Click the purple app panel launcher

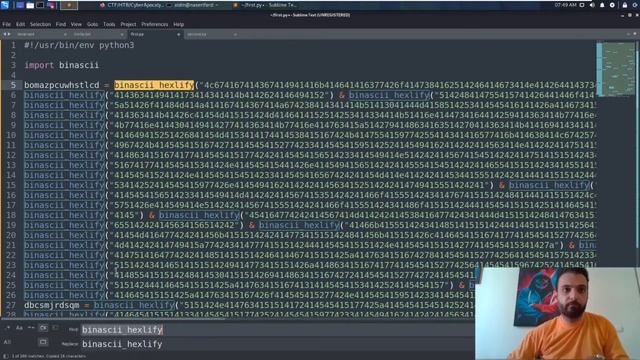[51, 5]
